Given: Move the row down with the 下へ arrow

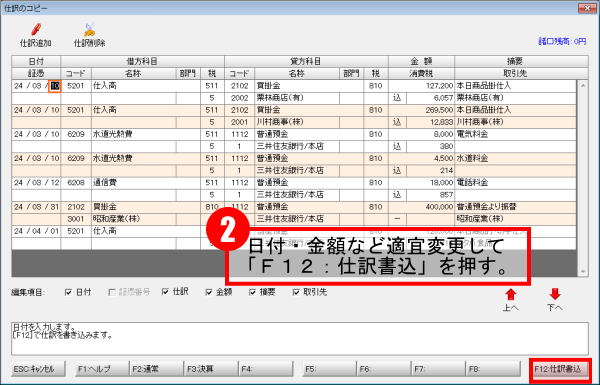Looking at the screenshot, I should pyautogui.click(x=555, y=294).
